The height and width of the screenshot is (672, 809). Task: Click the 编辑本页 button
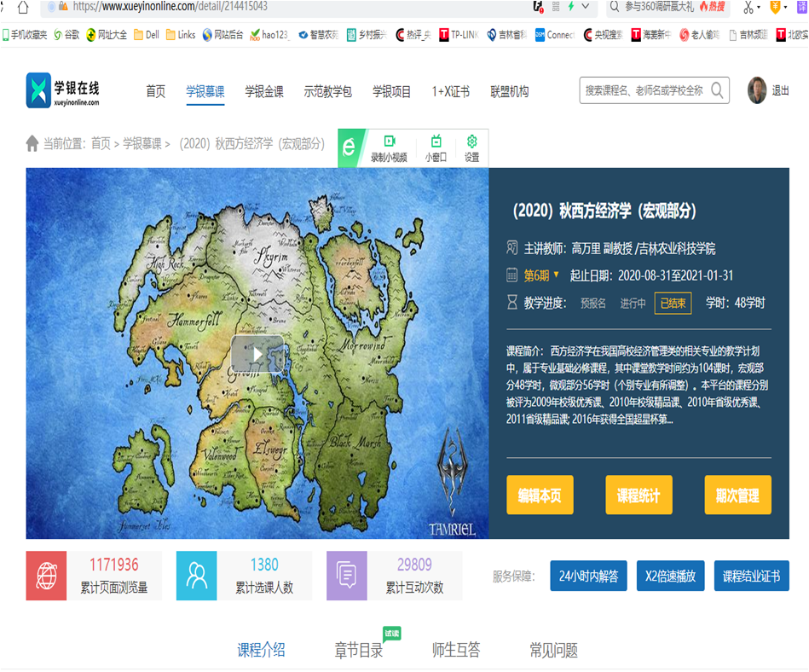(540, 495)
